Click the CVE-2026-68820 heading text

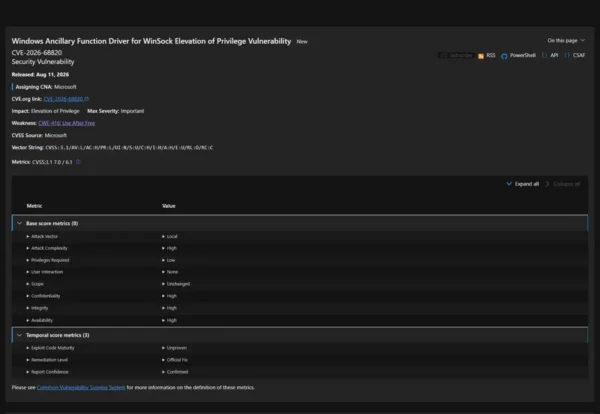[37, 52]
